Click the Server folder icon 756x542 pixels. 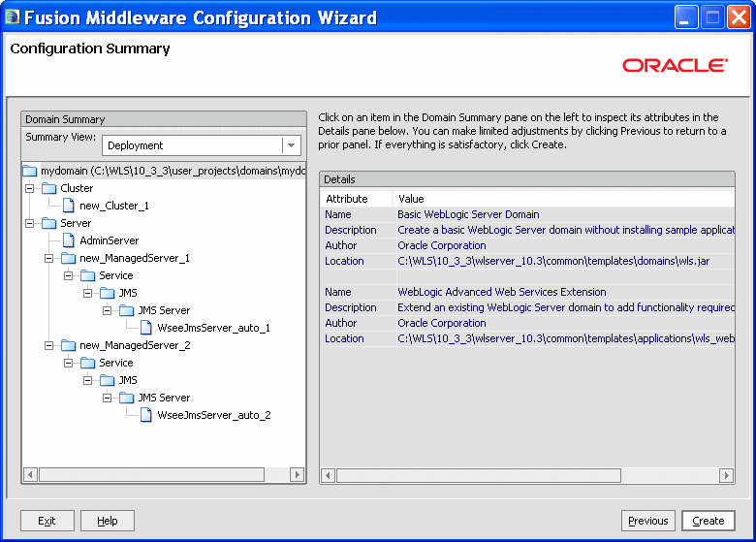49,223
